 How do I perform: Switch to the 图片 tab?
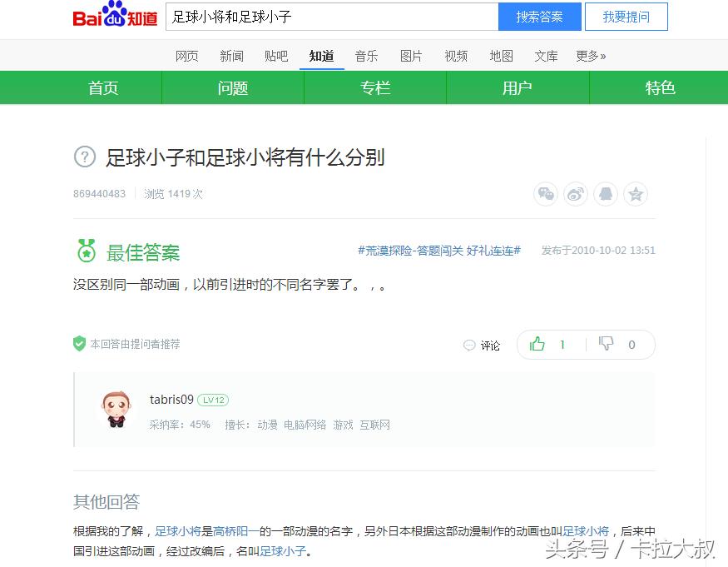(411, 56)
